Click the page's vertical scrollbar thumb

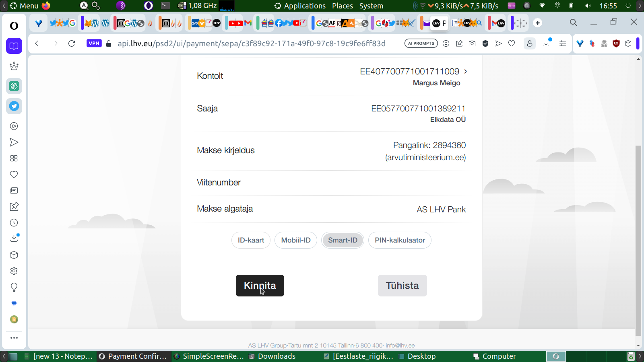tap(638, 240)
